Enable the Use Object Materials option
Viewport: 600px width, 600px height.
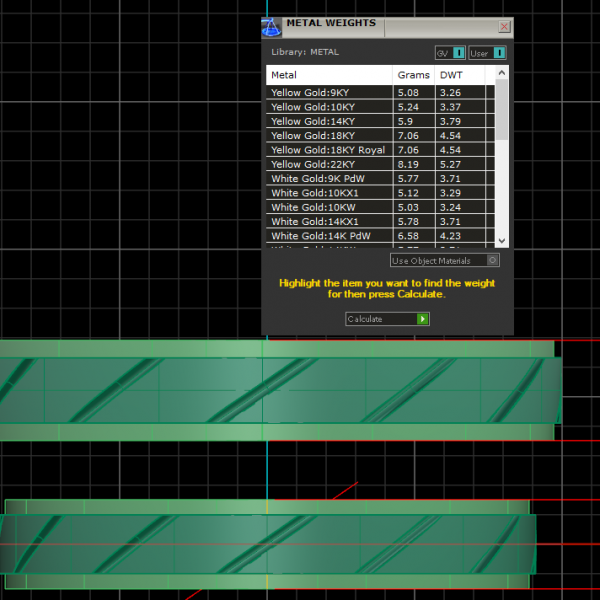(492, 260)
